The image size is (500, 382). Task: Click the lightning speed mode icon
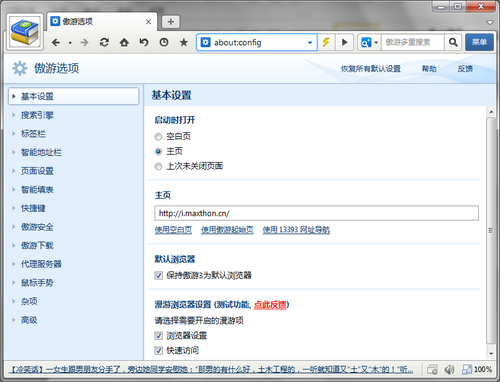click(x=326, y=42)
